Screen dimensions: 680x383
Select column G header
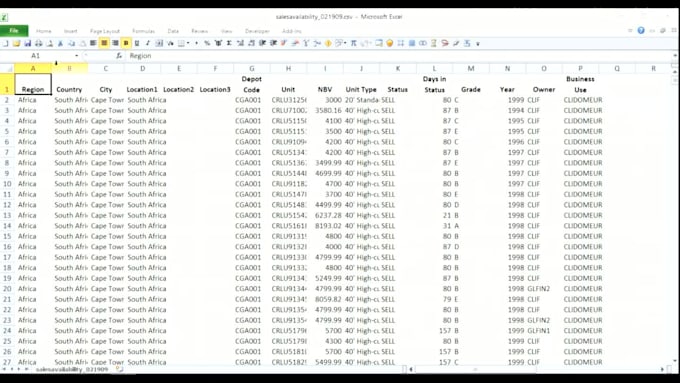click(252, 69)
